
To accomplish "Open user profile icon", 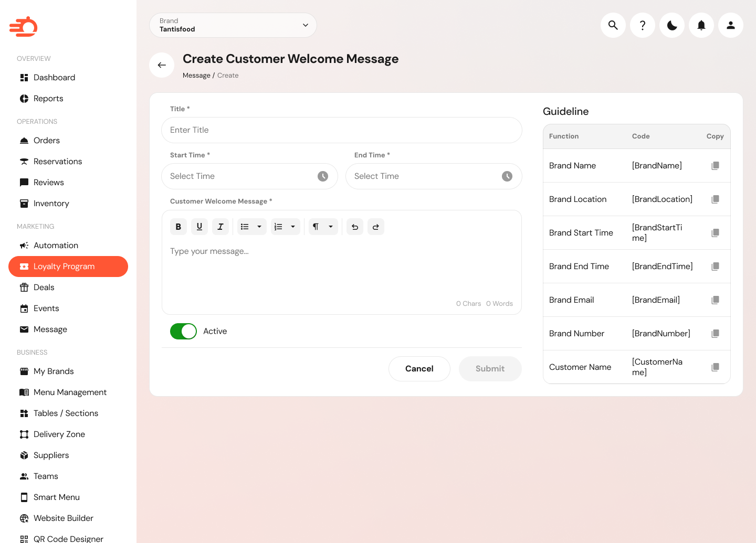I will pyautogui.click(x=730, y=25).
